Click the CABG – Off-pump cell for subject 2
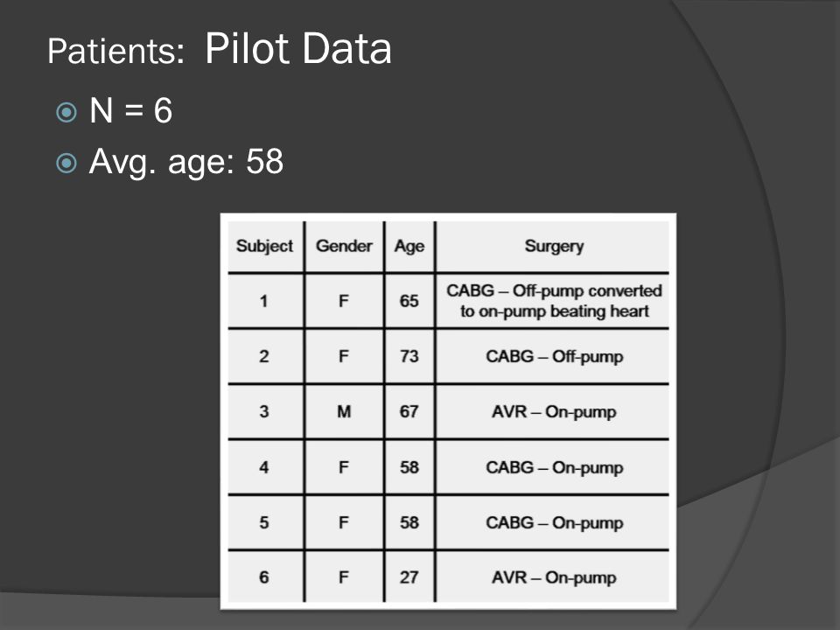The image size is (840, 630). (553, 356)
